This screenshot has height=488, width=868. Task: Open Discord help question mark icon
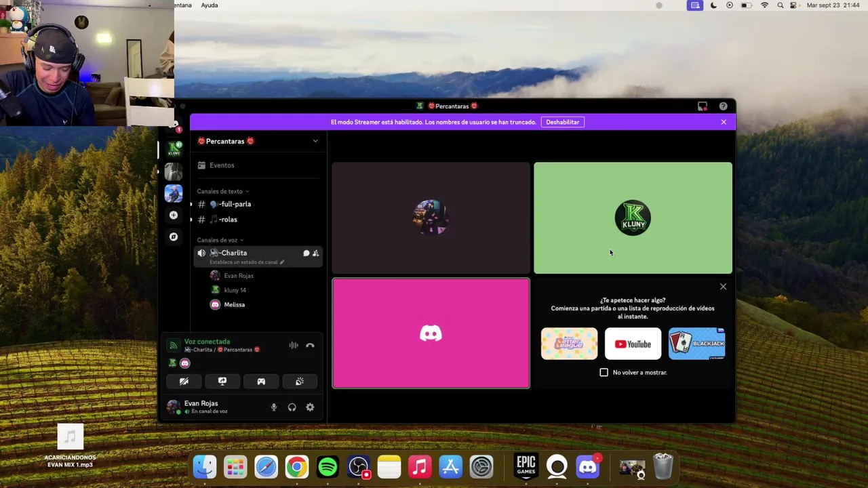coord(724,106)
